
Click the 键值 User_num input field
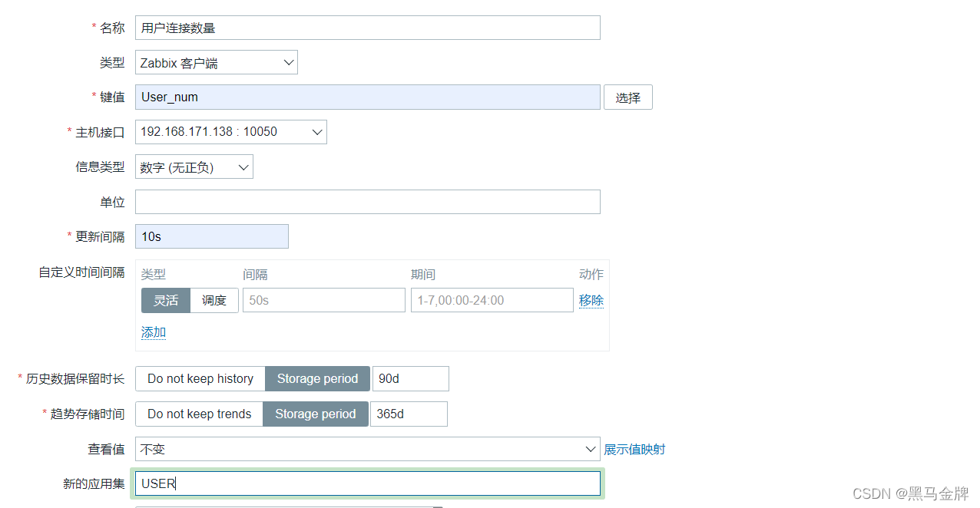pyautogui.click(x=367, y=97)
